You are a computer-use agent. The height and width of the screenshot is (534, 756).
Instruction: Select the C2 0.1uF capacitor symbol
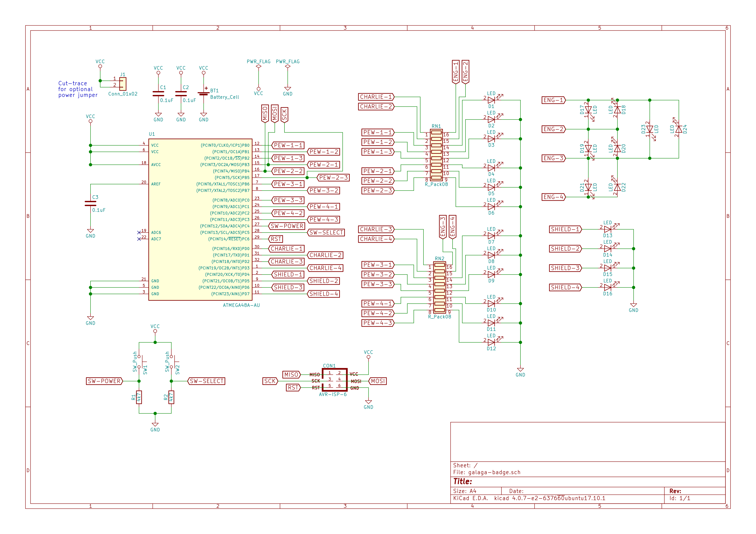[181, 94]
